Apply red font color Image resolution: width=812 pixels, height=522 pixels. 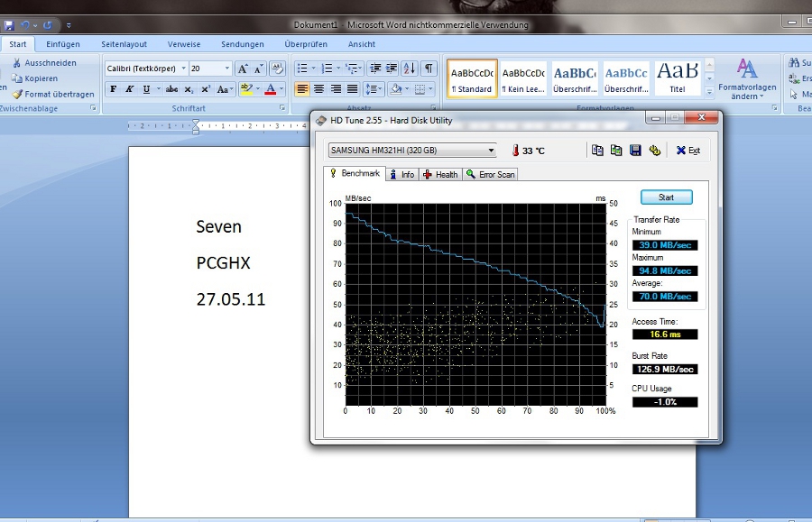coord(271,89)
